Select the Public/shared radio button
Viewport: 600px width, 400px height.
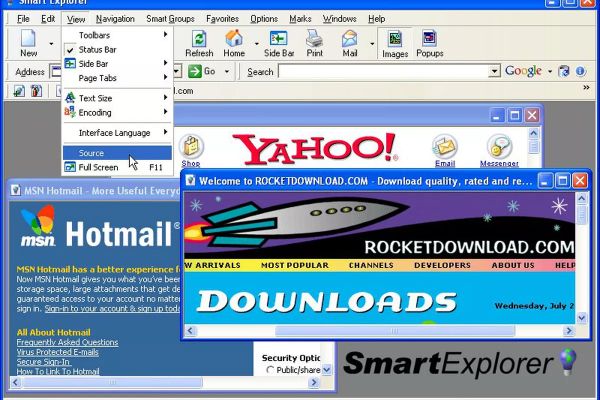tap(270, 370)
